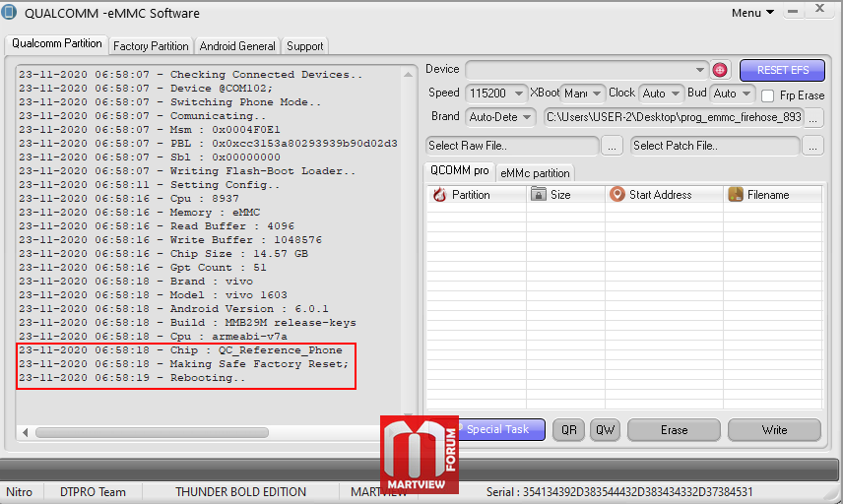Browse for the firehose loader file
The image size is (843, 504).
coord(813,117)
